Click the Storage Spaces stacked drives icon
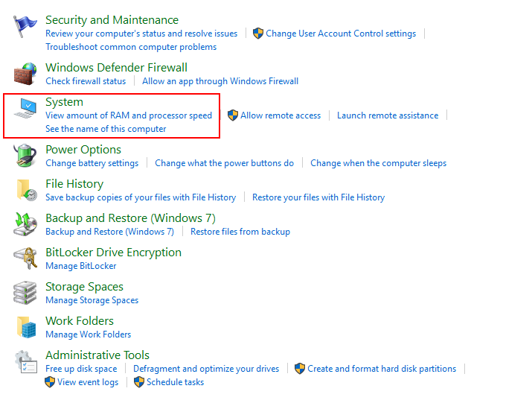The image size is (532, 406). [x=25, y=293]
